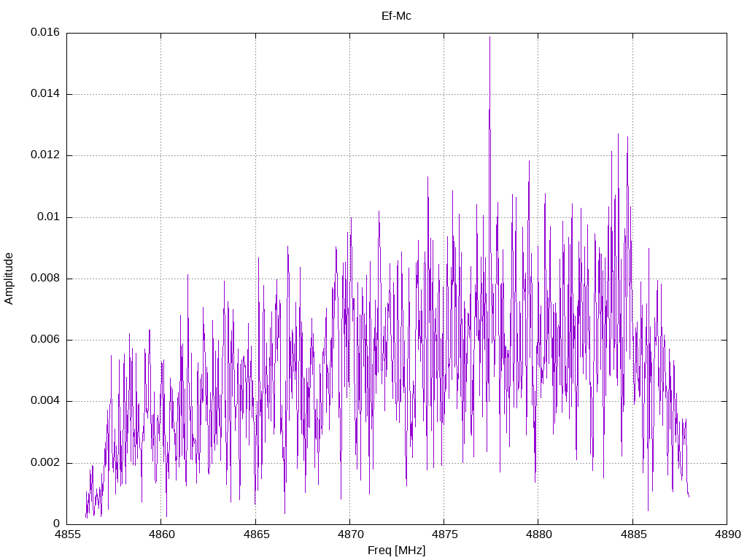Select the 0.008 y-axis tick label
This screenshot has height=560, width=747.
[45, 279]
